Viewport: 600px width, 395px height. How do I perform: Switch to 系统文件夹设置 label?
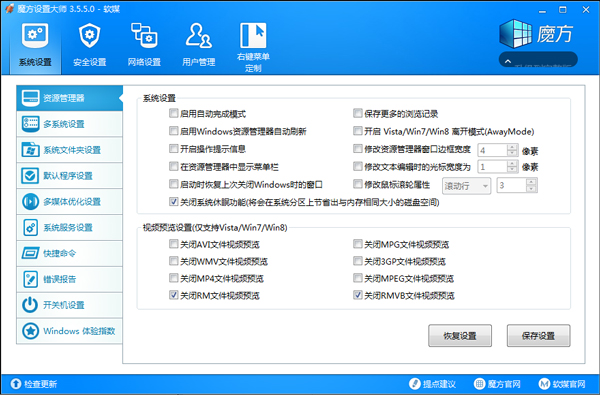[72, 150]
